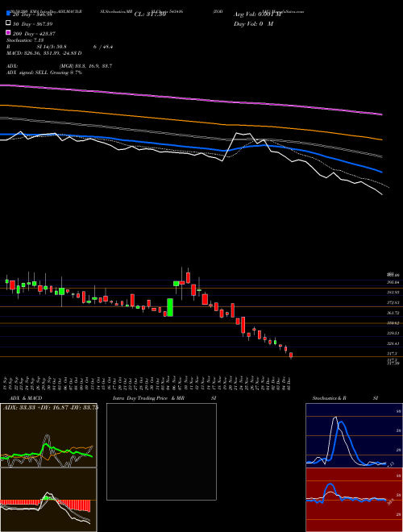Click the magenta 200-day moving average line
The width and height of the screenshot is (403, 532).
coord(190,98)
